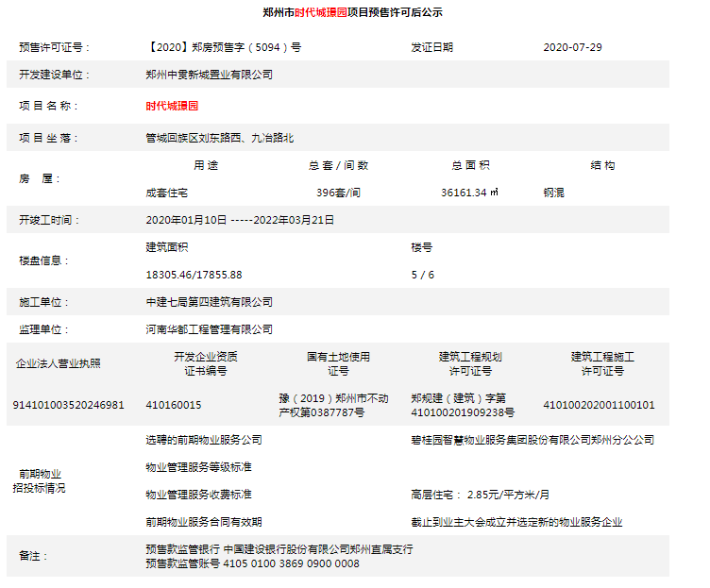Click the 国有土地使用证号 header
This screenshot has height=588, width=710.
click(x=338, y=364)
